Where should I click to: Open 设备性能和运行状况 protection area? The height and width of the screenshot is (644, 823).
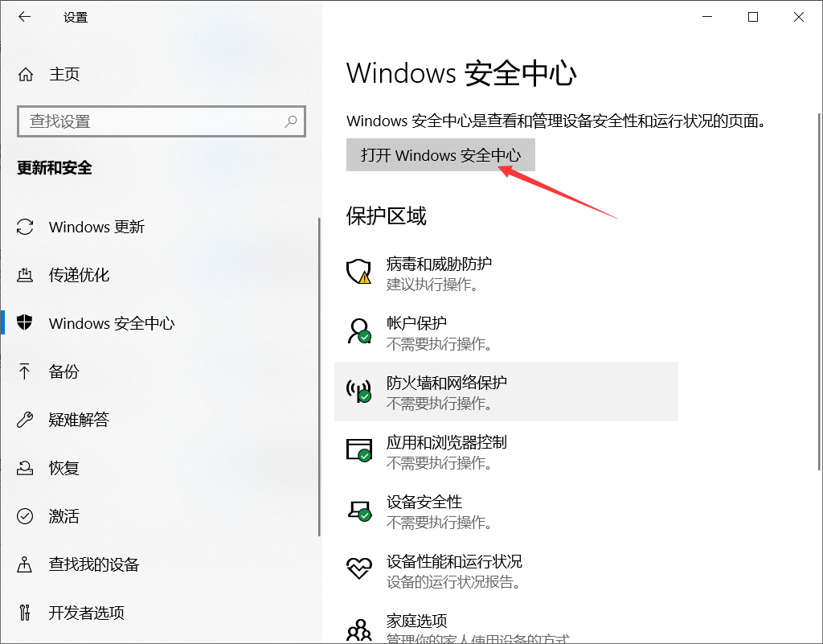point(506,571)
